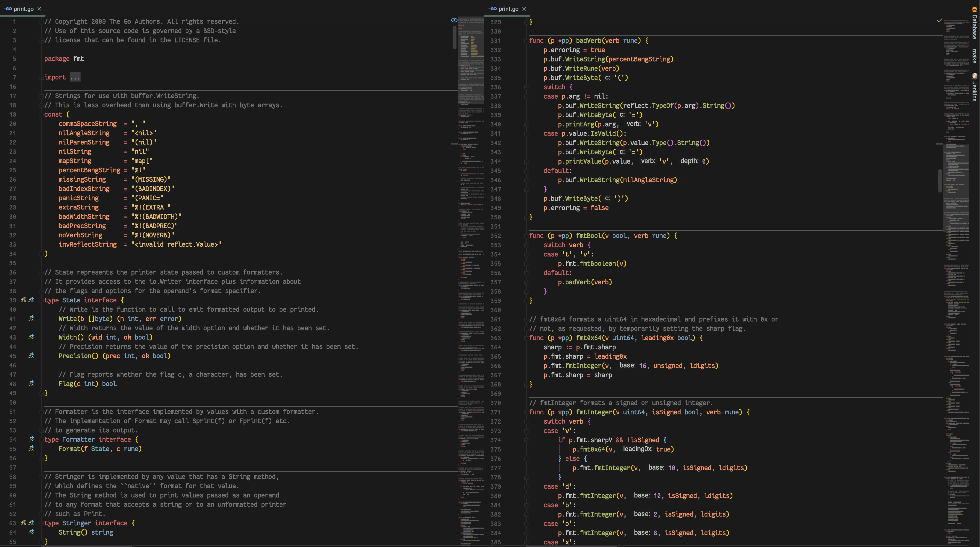Image resolution: width=980 pixels, height=547 pixels.
Task: Open the Database tool window
Action: pos(974,23)
